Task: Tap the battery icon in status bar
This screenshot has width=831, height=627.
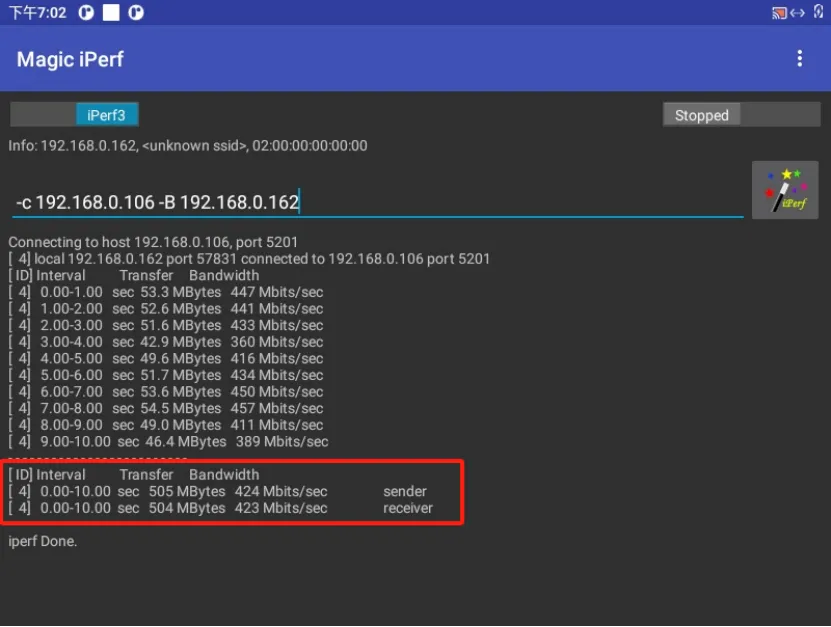Action: pyautogui.click(x=818, y=12)
